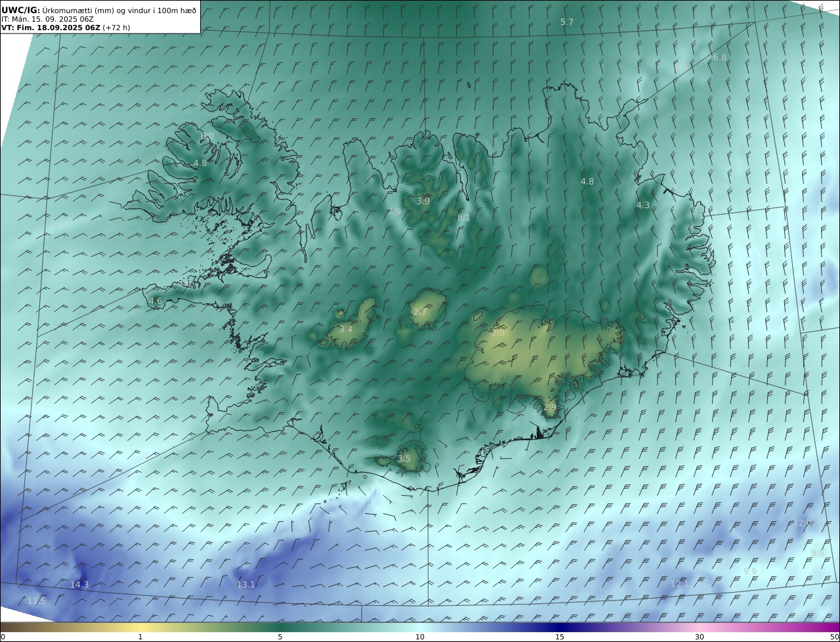Click the 6.8 value label
Image resolution: width=840 pixels, height=642 pixels.
[x=720, y=58]
